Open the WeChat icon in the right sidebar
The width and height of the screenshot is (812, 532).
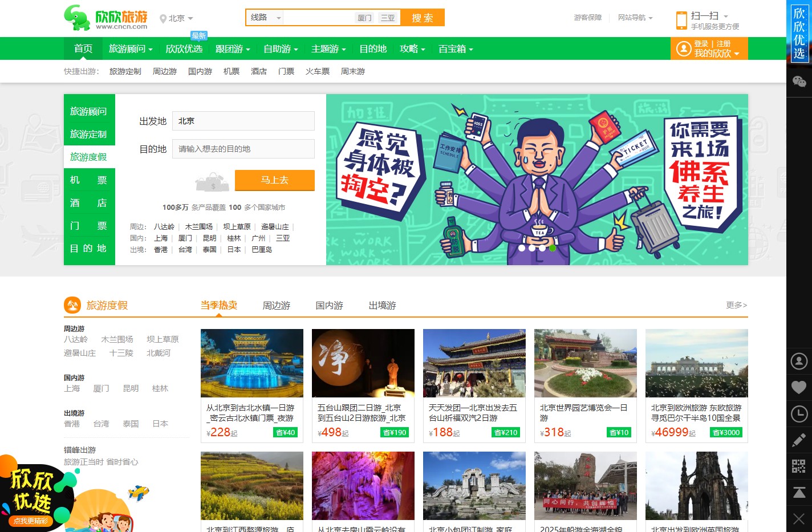pyautogui.click(x=799, y=82)
